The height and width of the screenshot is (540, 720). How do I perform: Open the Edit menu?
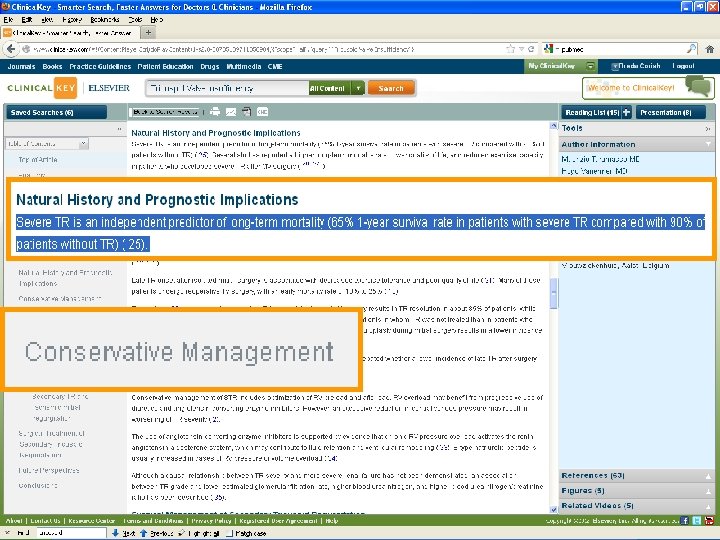(27, 20)
